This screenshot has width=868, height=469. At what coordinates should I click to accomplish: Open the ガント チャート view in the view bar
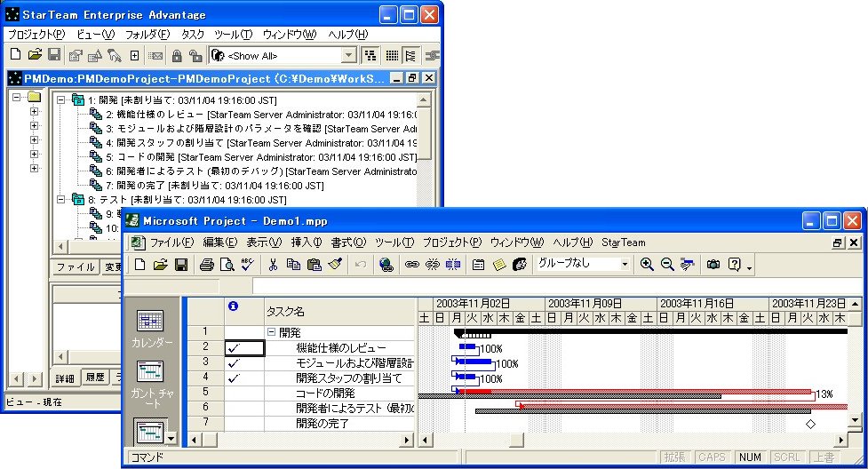tap(152, 383)
